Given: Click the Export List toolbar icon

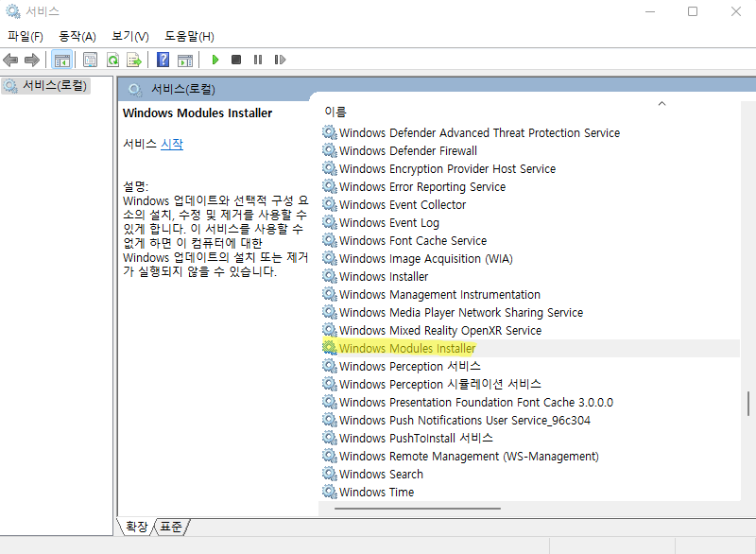Looking at the screenshot, I should (134, 60).
